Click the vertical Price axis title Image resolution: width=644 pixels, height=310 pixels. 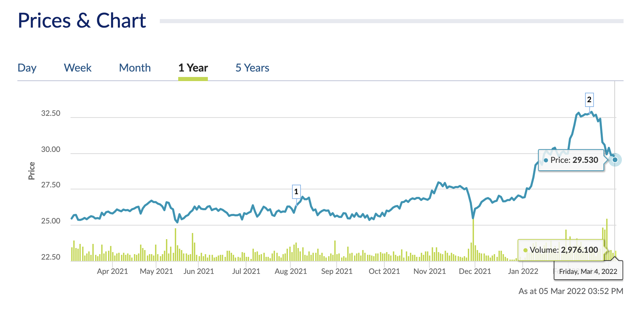[x=32, y=171]
